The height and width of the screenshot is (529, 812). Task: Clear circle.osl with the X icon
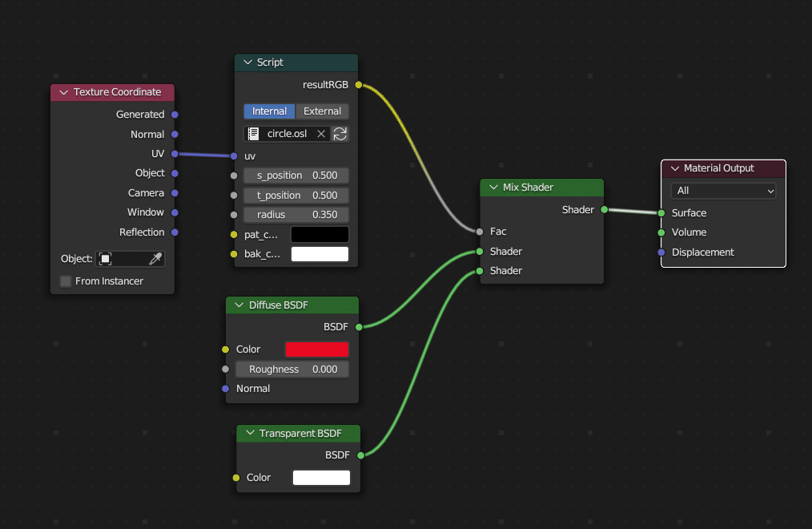pyautogui.click(x=321, y=134)
